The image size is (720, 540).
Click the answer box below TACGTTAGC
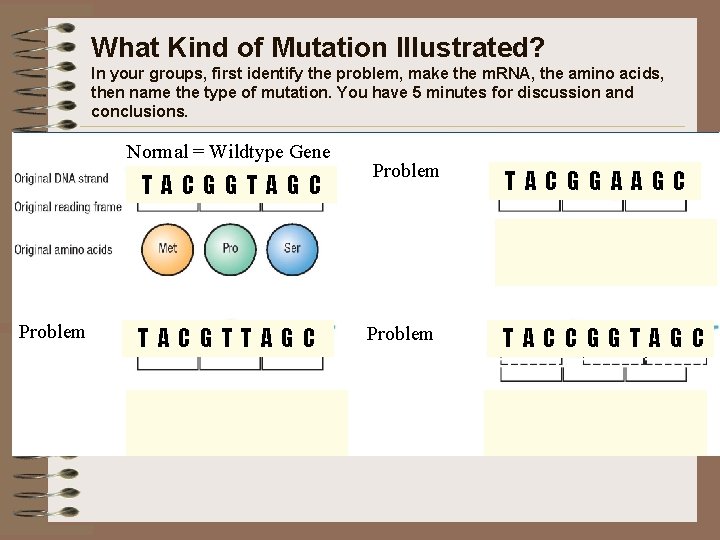click(x=237, y=422)
